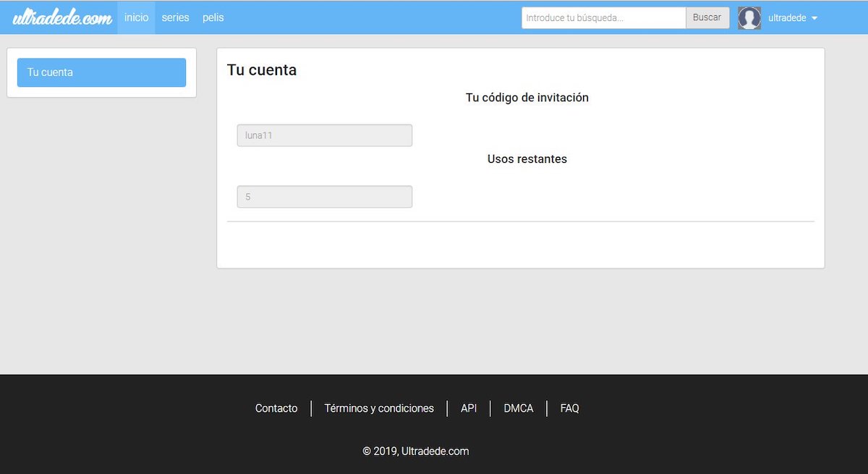Viewport: 868px width, 474px height.
Task: Open the DMCA footer link
Action: (519, 408)
